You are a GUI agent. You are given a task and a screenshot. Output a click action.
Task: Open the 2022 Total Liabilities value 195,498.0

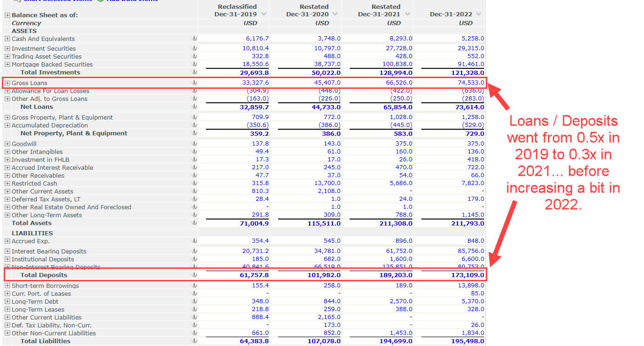point(468,341)
